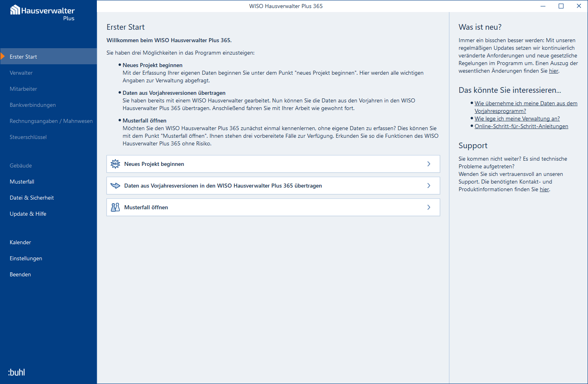Viewport: 588px width, 384px height.
Task: Open the 'hier' link under Was ist neu?
Action: pyautogui.click(x=553, y=71)
